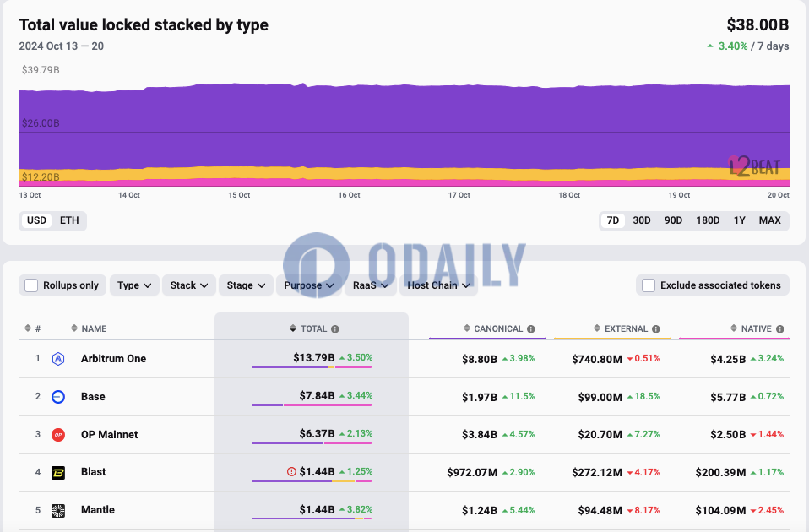
Task: Click the Mantle logo icon
Action: click(58, 510)
